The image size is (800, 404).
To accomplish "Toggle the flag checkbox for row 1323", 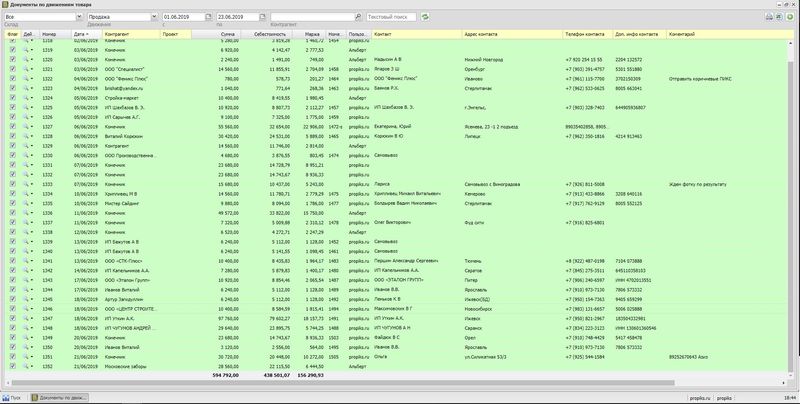I will [13, 88].
